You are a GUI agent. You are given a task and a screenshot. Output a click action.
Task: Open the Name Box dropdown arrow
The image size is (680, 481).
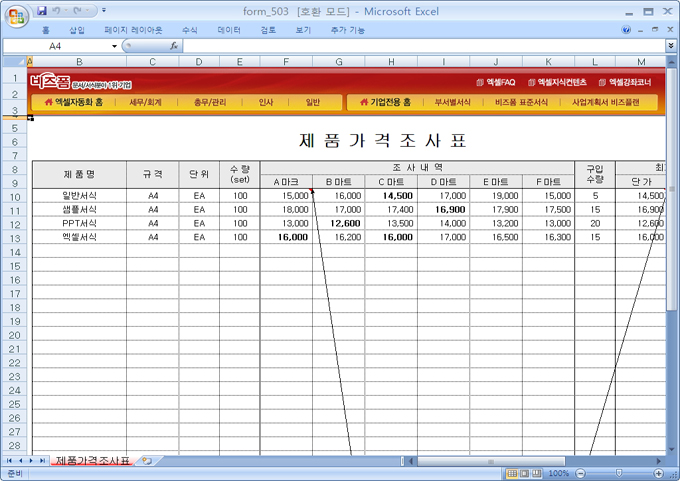point(114,46)
